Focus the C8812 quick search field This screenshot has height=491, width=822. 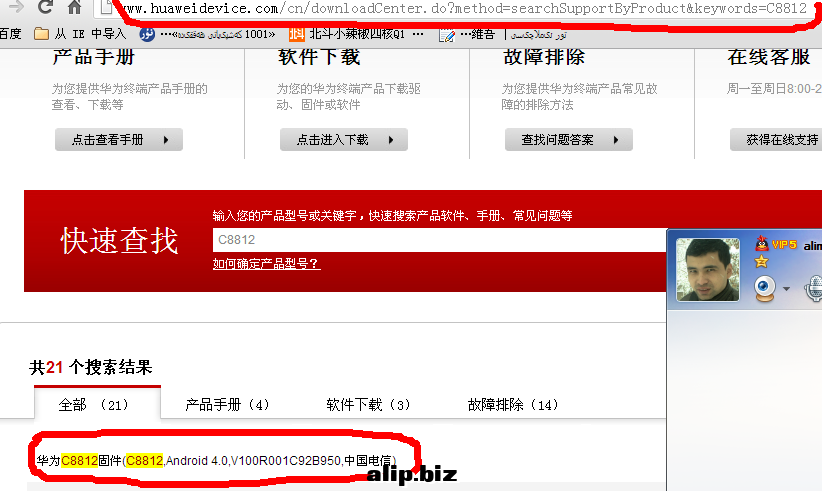[x=439, y=240]
